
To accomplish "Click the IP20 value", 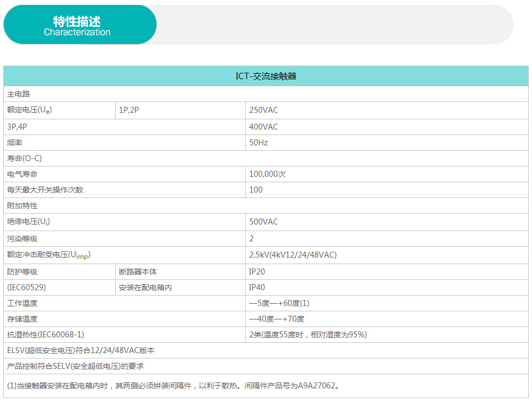I will (x=257, y=272).
